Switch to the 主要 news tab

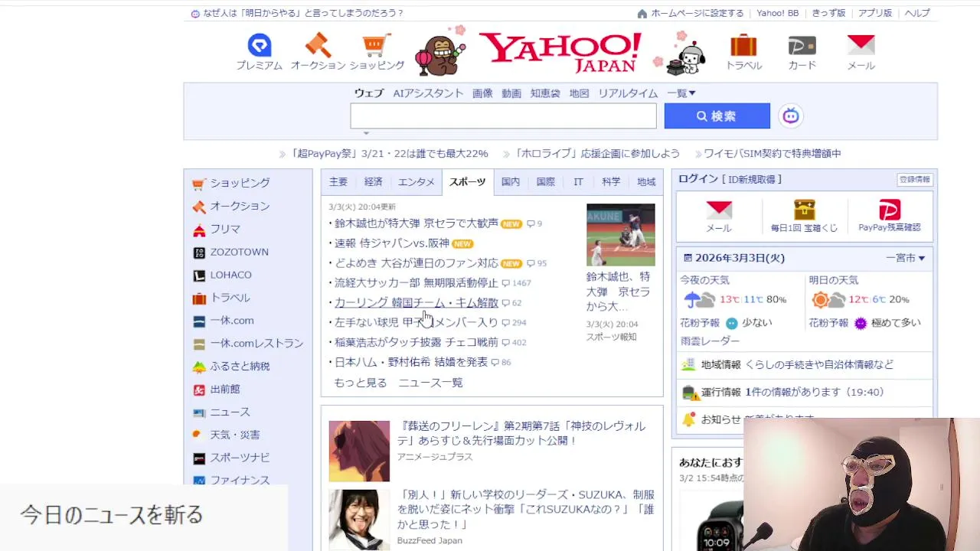click(x=338, y=182)
